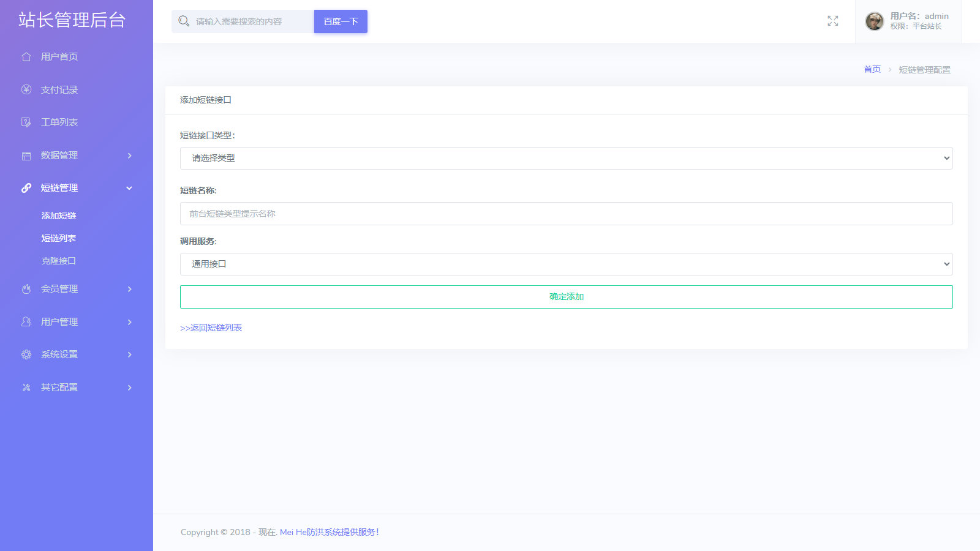Click the 系统设置 menu label
Viewport: 980px width, 551px height.
pos(59,354)
